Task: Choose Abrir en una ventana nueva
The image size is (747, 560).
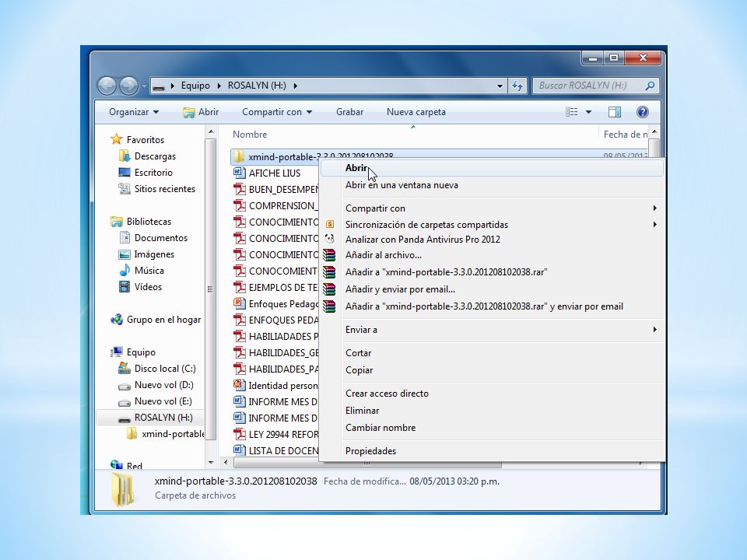Action: 492,185
